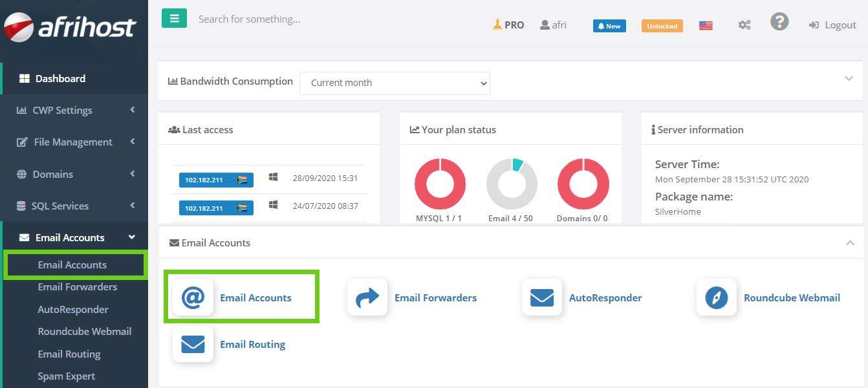This screenshot has height=388, width=868.
Task: Click the help question mark icon
Action: (x=779, y=23)
